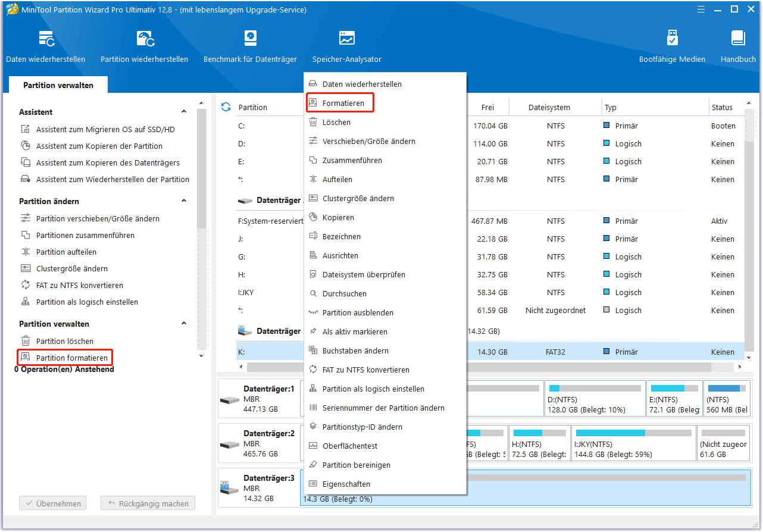Click Datenträger:1 disk icon in disk map
This screenshot has height=532, width=763.
pos(230,399)
